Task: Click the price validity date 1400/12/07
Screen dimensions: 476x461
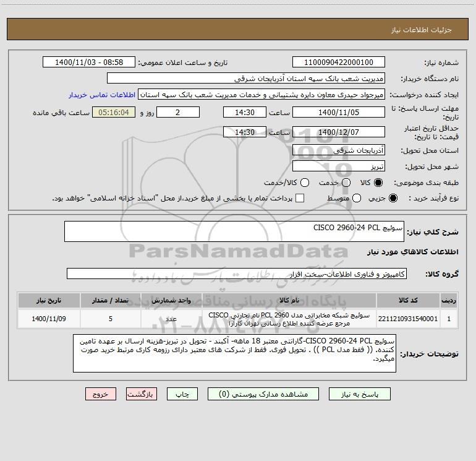Action: point(339,132)
